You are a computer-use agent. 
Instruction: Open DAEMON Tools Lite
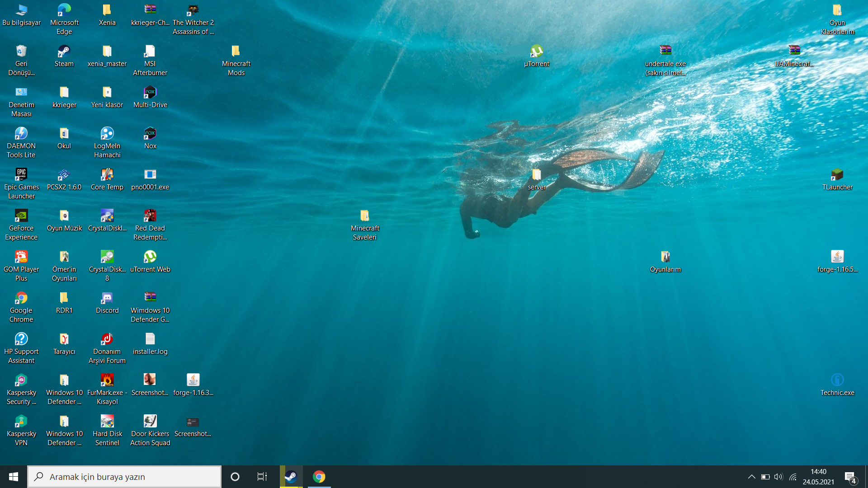tap(21, 142)
